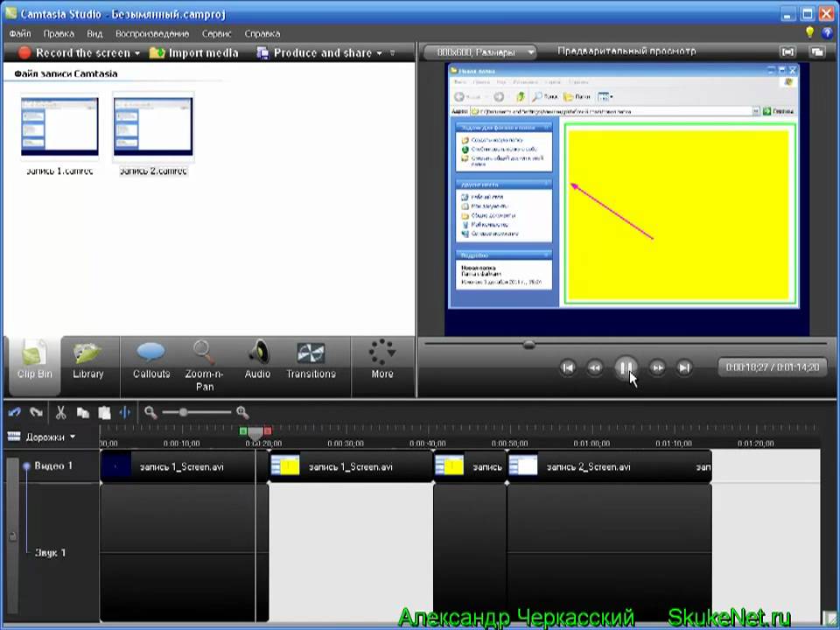Click the red selection end marker
The image size is (840, 630).
(x=268, y=430)
